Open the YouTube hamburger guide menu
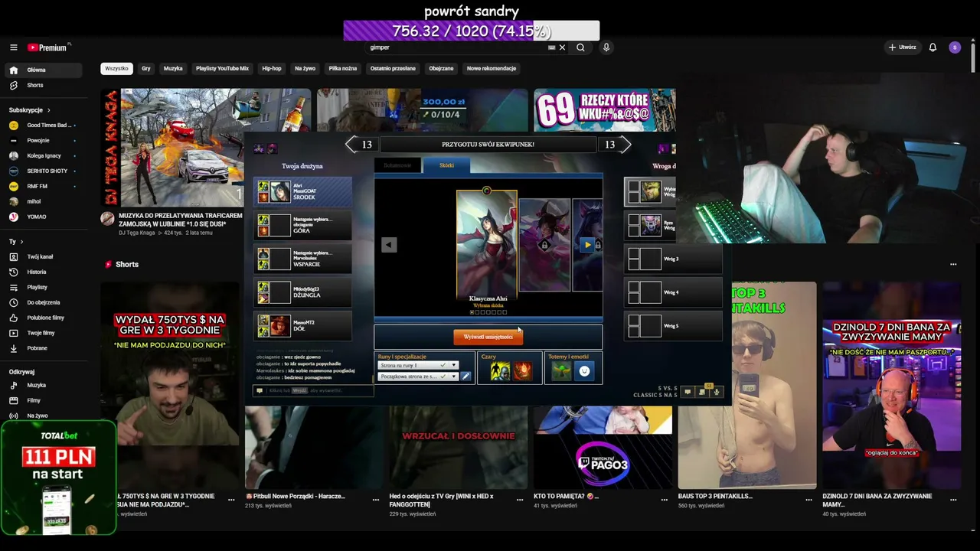Image resolution: width=980 pixels, height=551 pixels. click(13, 47)
